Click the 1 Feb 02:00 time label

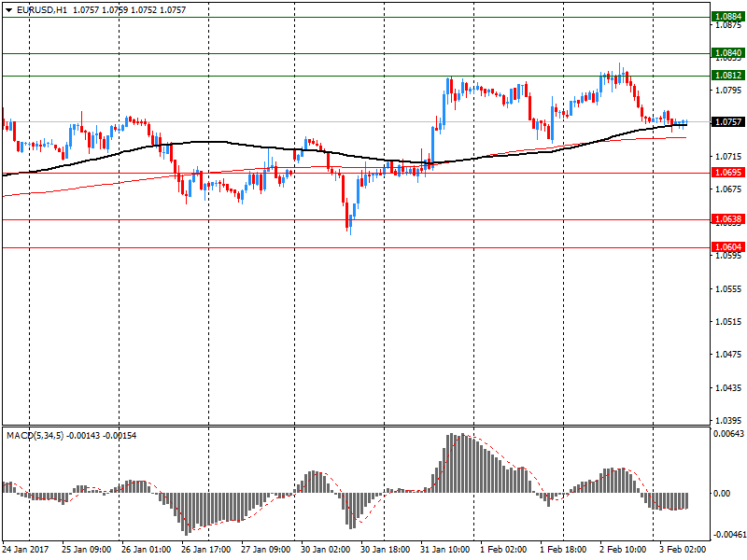(x=503, y=549)
